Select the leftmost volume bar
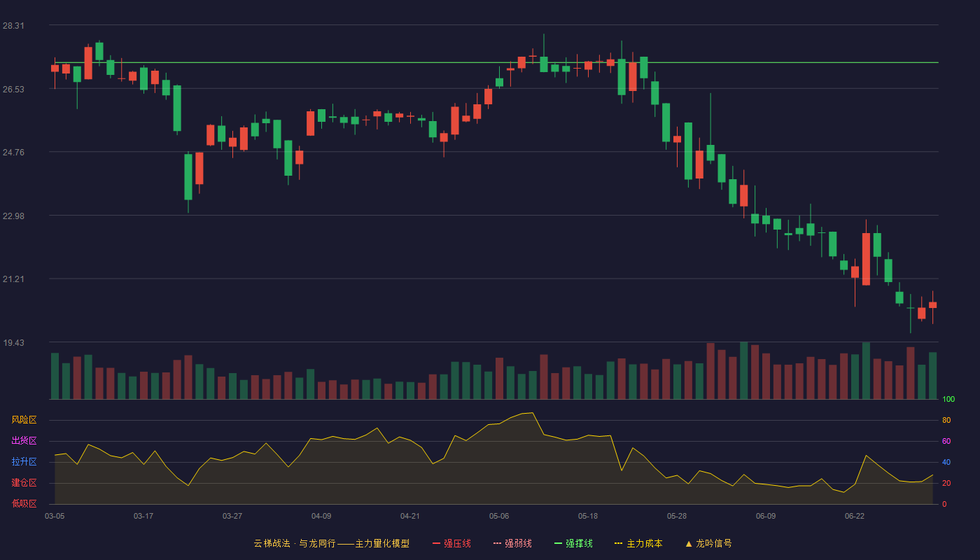 point(55,376)
